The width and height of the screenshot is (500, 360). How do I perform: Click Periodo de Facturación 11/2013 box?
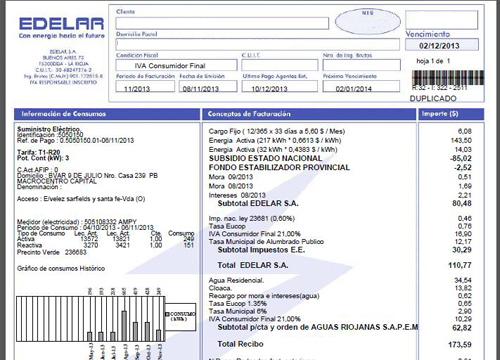tap(145, 86)
